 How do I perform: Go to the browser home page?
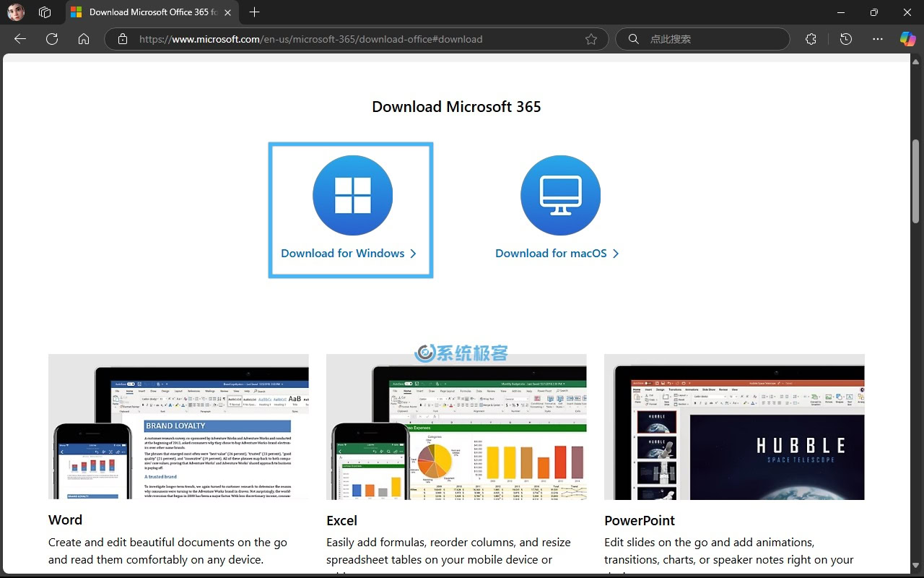point(84,39)
